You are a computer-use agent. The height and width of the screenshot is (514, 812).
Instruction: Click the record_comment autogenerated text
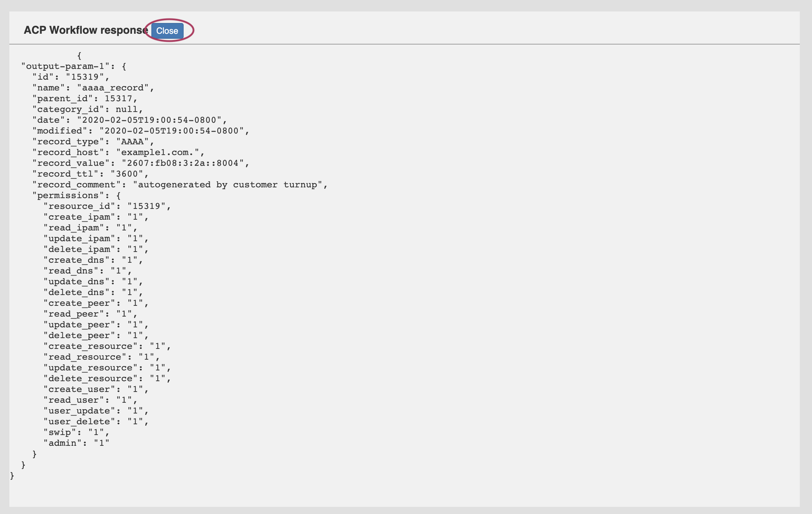228,185
